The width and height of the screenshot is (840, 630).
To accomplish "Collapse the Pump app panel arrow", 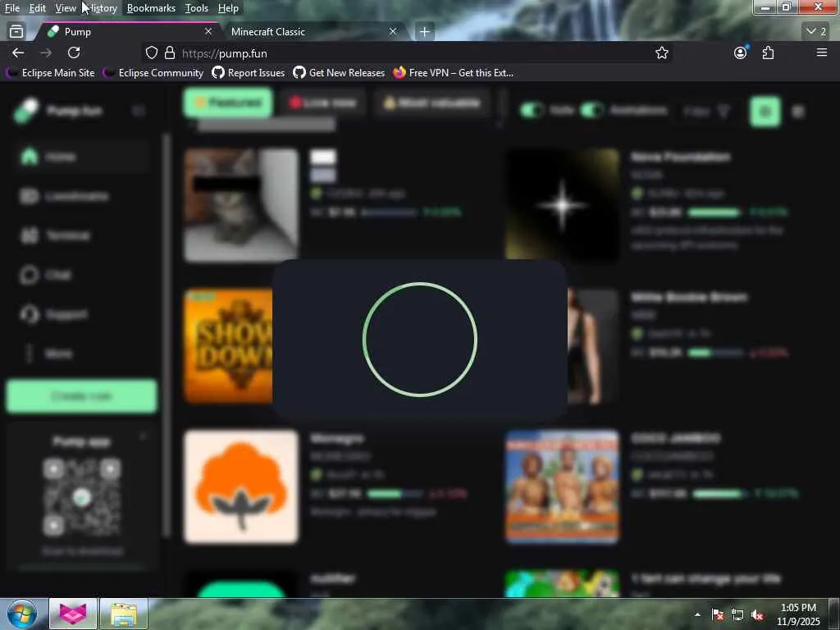I will [143, 437].
